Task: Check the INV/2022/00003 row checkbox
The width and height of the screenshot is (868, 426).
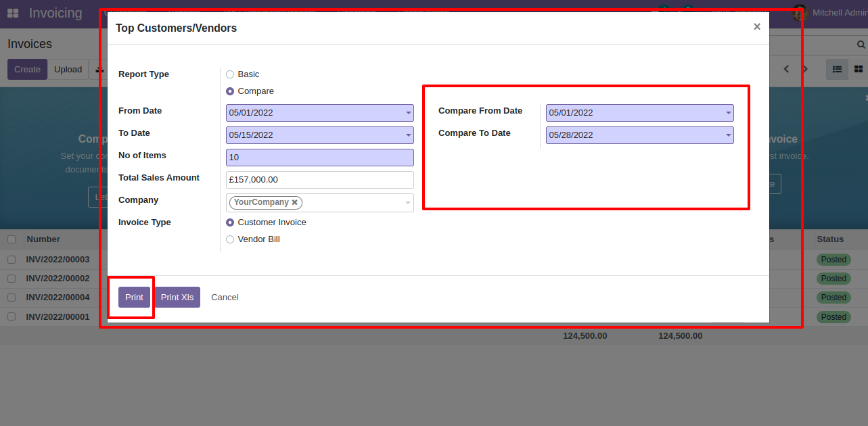Action: tap(12, 260)
